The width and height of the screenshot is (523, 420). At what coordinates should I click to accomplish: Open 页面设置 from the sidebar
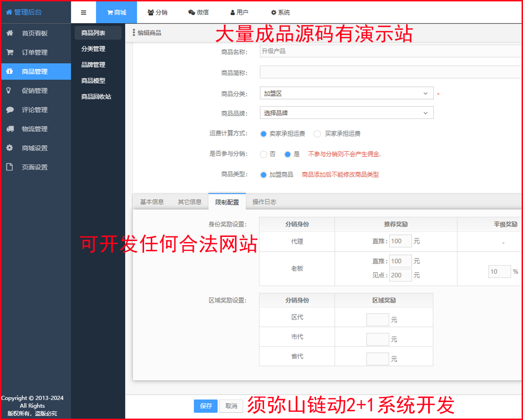(x=31, y=167)
